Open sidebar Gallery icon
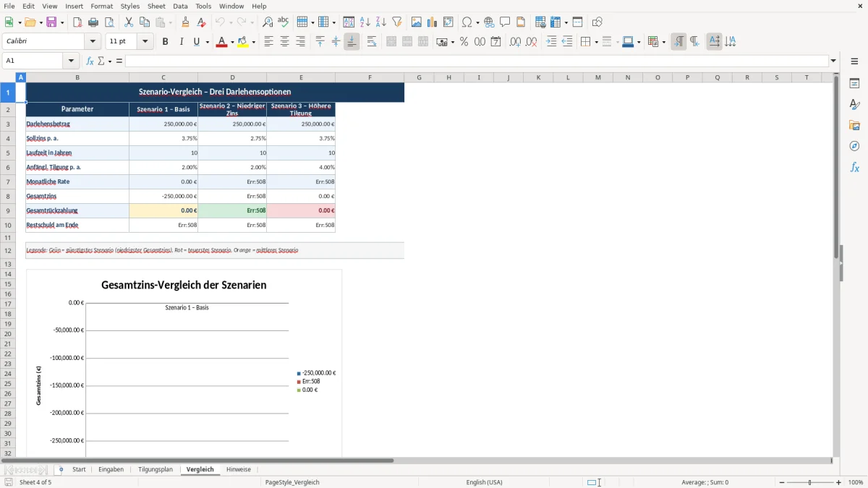868x488 pixels. pos(854,125)
